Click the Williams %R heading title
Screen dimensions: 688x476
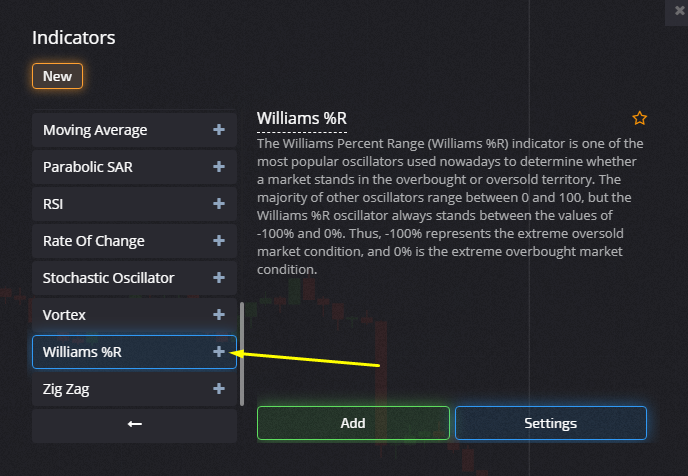(302, 118)
